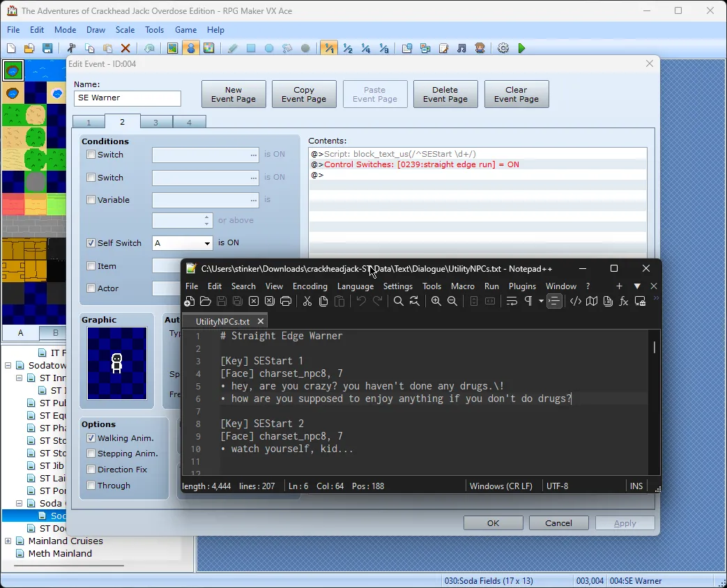Check the Through option
The width and height of the screenshot is (727, 588).
91,486
